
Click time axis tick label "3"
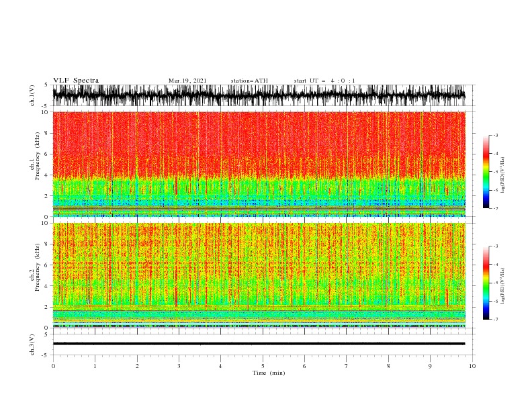click(179, 366)
